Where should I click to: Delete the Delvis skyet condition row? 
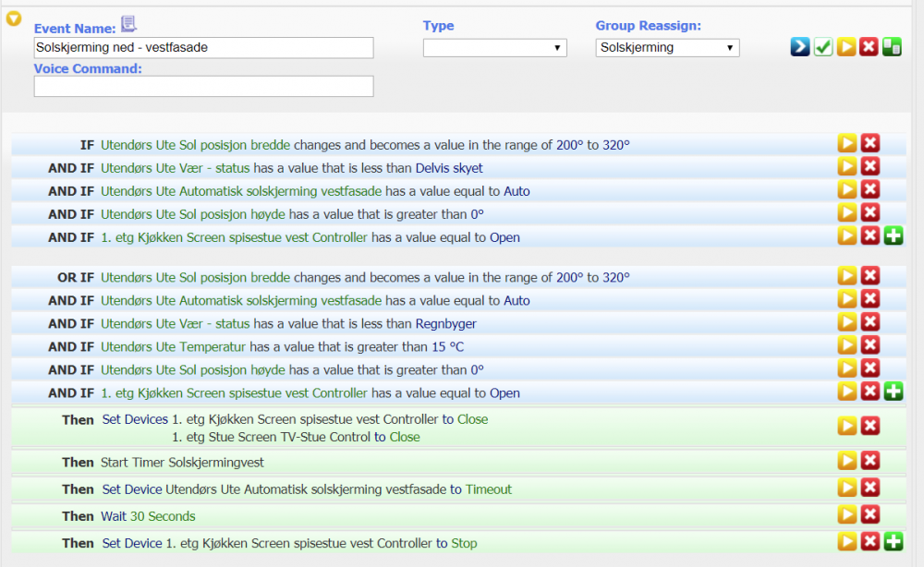click(x=869, y=166)
